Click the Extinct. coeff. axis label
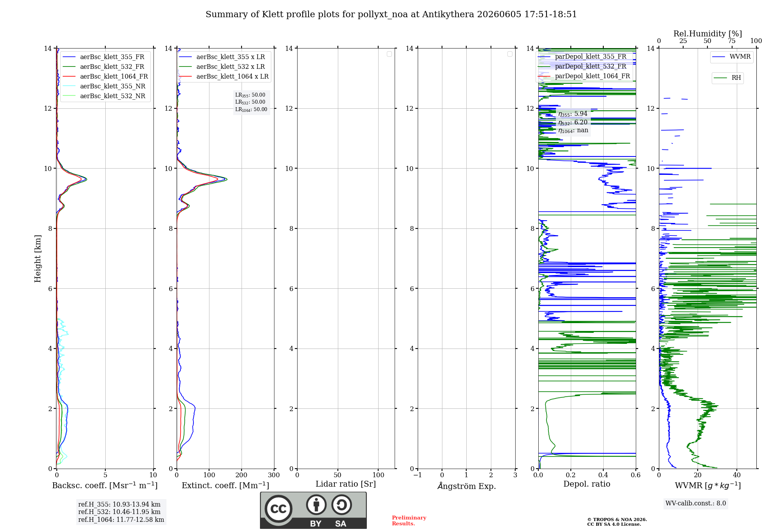Screen dimensions: 783x532 point(226,485)
